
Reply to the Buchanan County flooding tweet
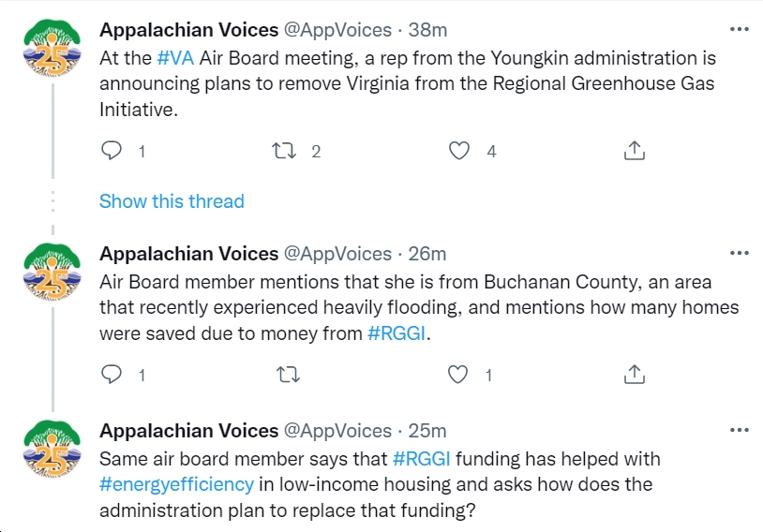(111, 375)
